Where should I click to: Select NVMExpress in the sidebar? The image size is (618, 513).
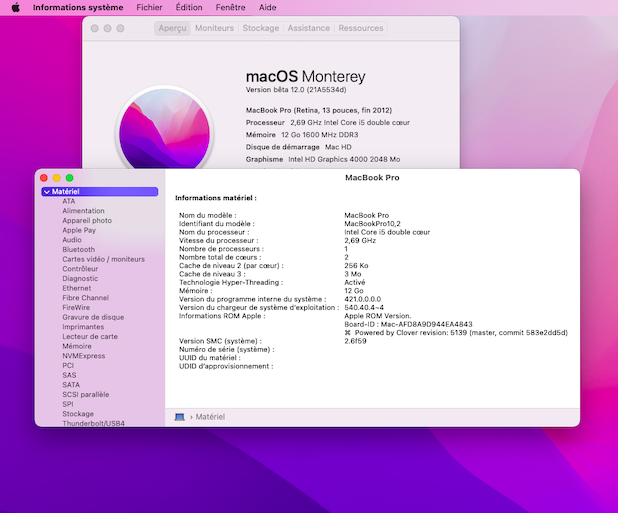pos(84,356)
